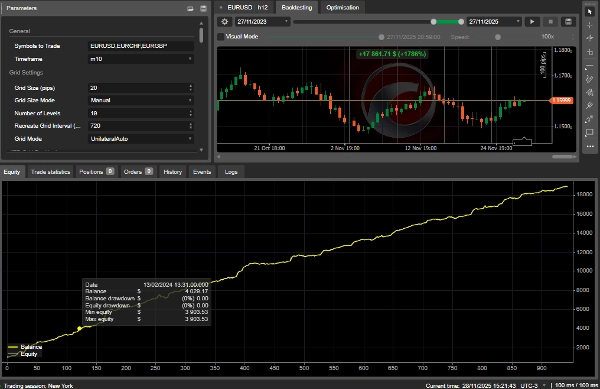The height and width of the screenshot is (389, 600).
Task: Switch to the Optimisation tab
Action: 342,7
